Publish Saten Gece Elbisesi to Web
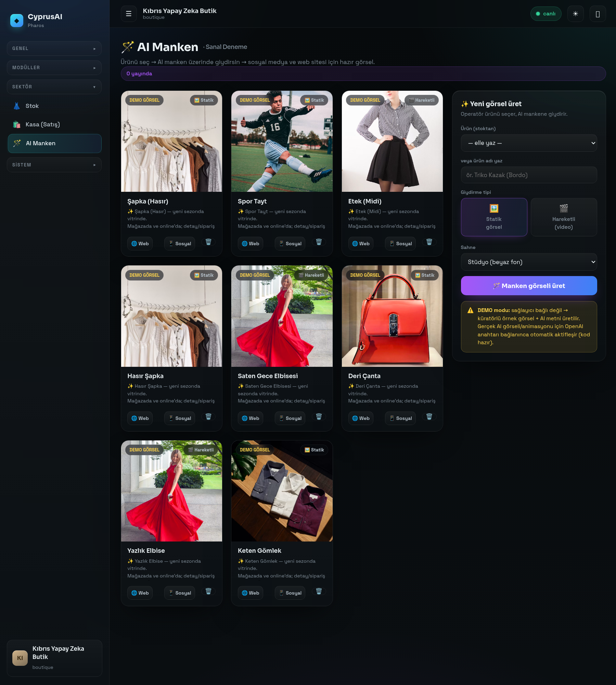The height and width of the screenshot is (685, 616). click(251, 418)
